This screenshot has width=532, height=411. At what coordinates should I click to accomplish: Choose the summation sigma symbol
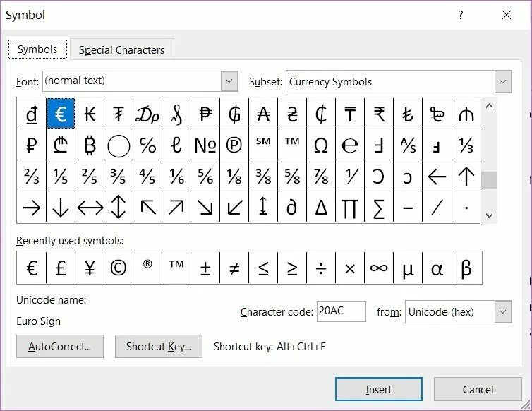[x=379, y=207]
